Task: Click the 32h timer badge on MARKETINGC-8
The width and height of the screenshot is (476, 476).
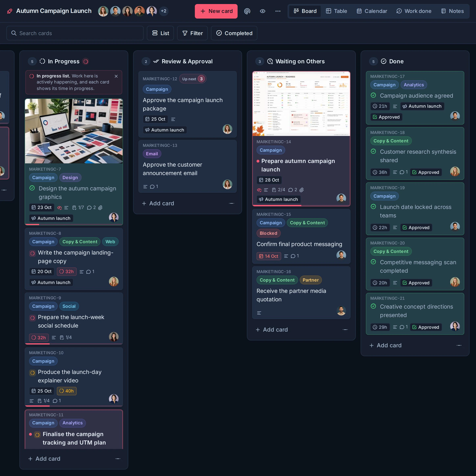Action: [67, 271]
